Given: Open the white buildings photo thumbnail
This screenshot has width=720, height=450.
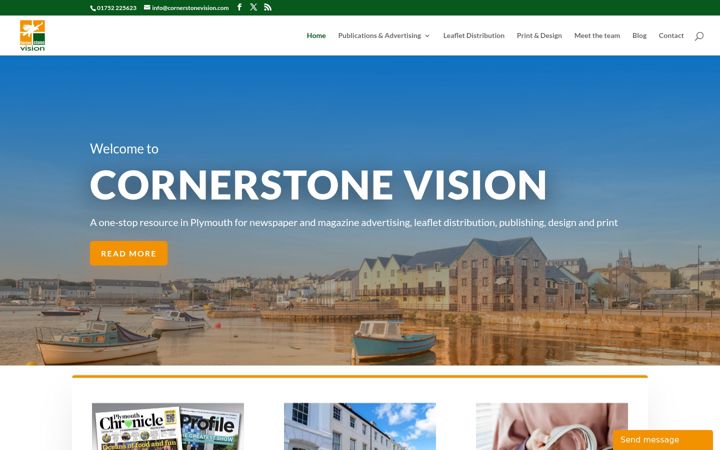Looking at the screenshot, I should (360, 427).
